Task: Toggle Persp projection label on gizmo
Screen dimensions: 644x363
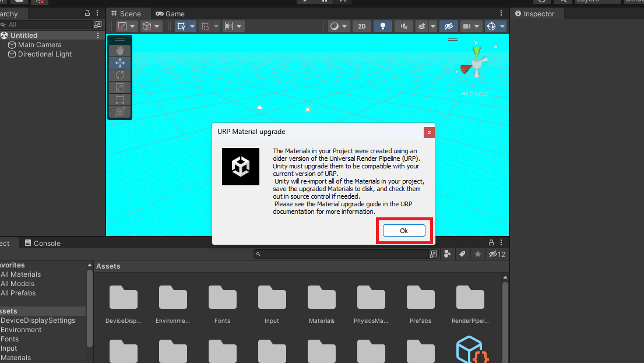Action: pos(475,94)
